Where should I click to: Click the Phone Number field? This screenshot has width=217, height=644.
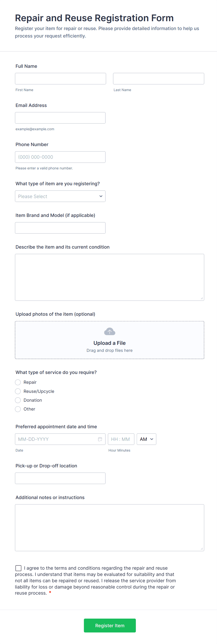[60, 157]
